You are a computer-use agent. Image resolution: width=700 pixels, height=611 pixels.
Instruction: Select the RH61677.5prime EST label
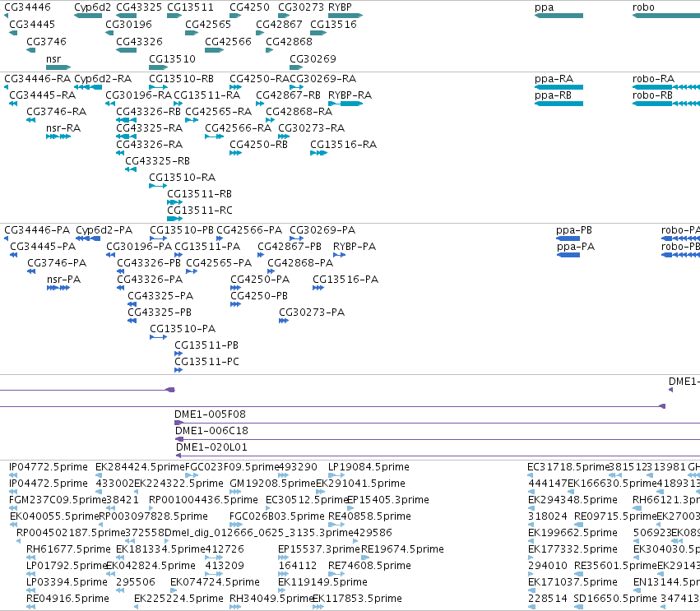(68, 549)
